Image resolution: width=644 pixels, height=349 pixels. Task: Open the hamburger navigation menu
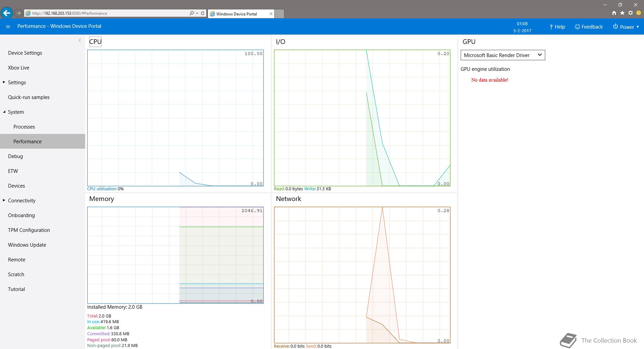(8, 27)
